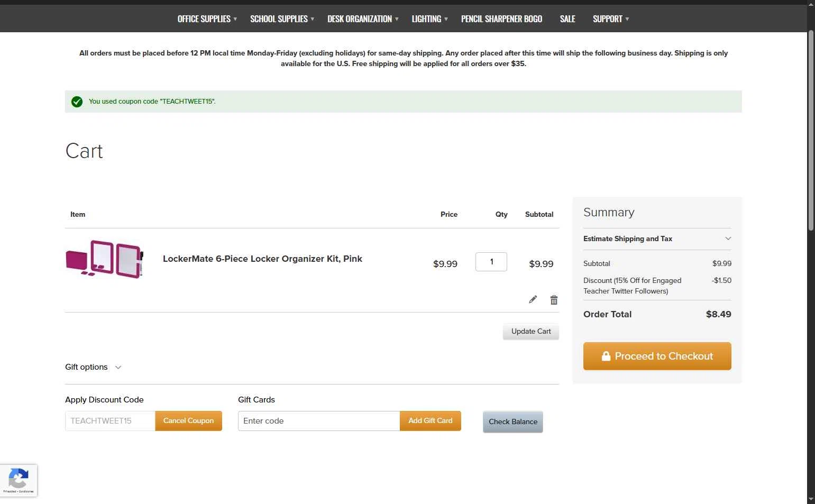Click the TEACHTWEET15 discount code field

click(x=110, y=421)
